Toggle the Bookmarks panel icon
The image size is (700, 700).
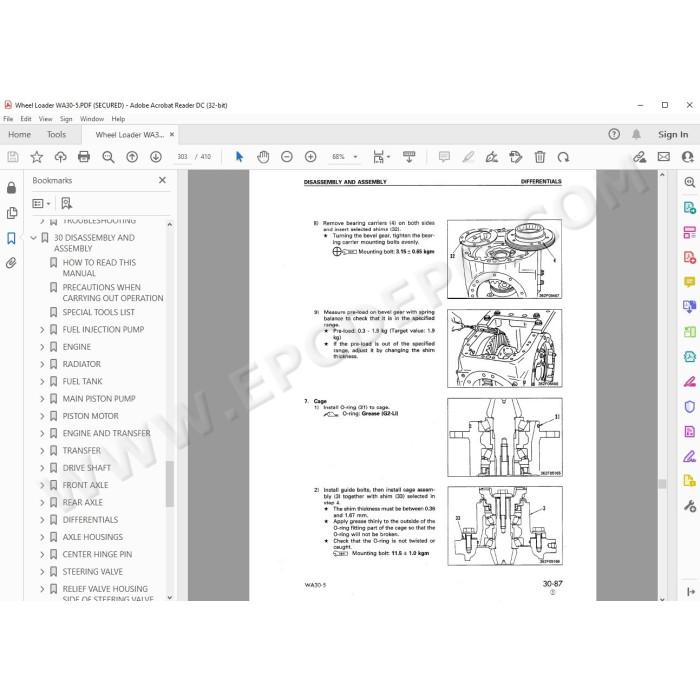[x=12, y=238]
